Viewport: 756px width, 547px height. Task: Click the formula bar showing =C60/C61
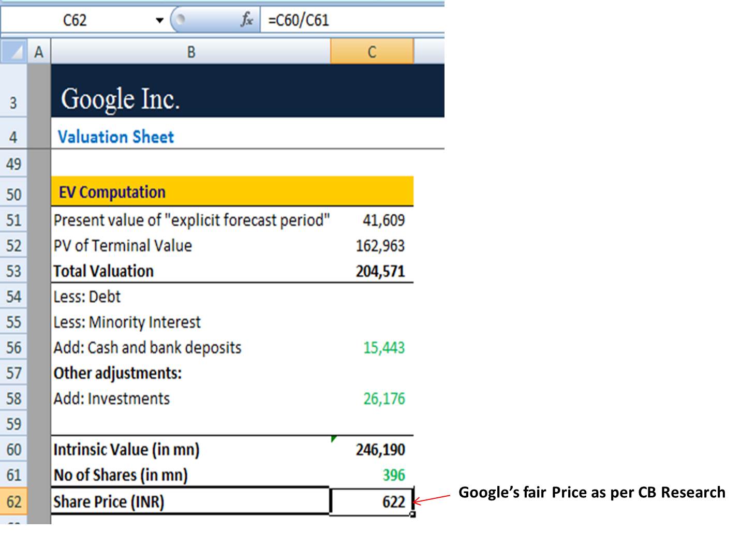click(352, 20)
